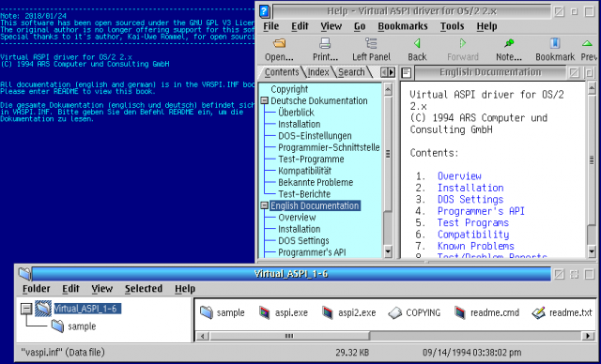Follow the DOS Settings link in document
The image size is (601, 364).
click(470, 200)
